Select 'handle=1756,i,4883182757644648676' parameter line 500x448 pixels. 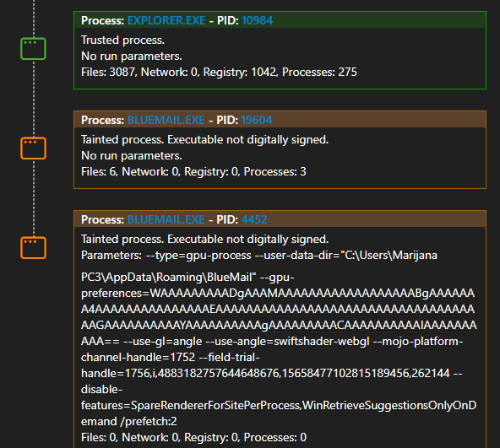pos(271,373)
